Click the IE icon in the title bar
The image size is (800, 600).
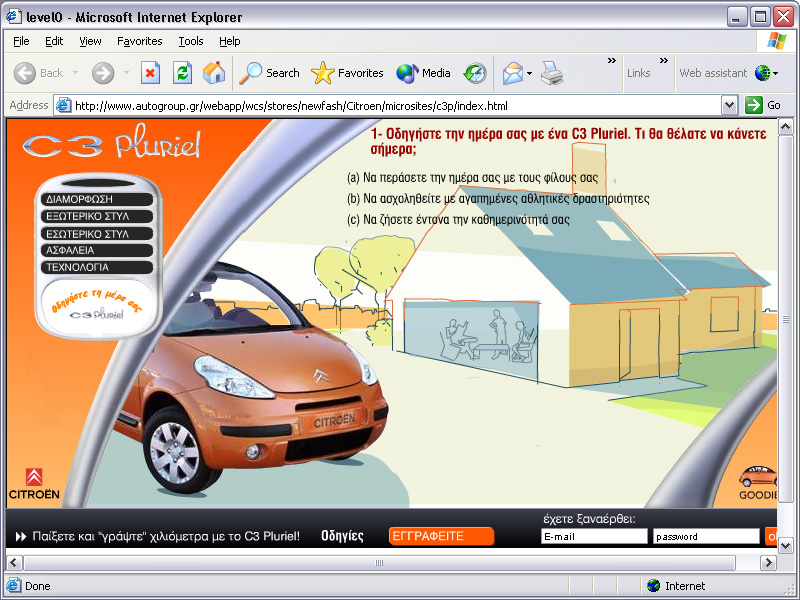tap(14, 16)
